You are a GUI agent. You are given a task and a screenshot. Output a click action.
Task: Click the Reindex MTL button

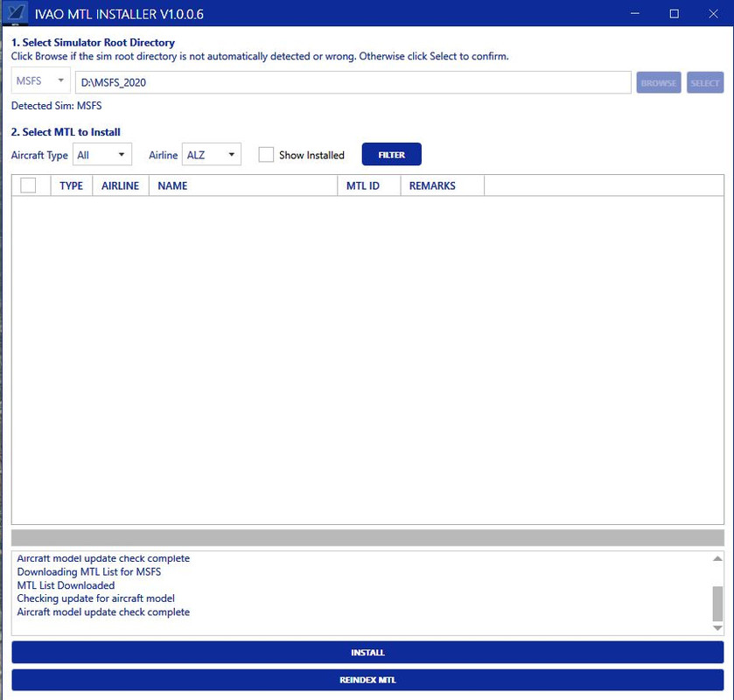[x=367, y=680]
